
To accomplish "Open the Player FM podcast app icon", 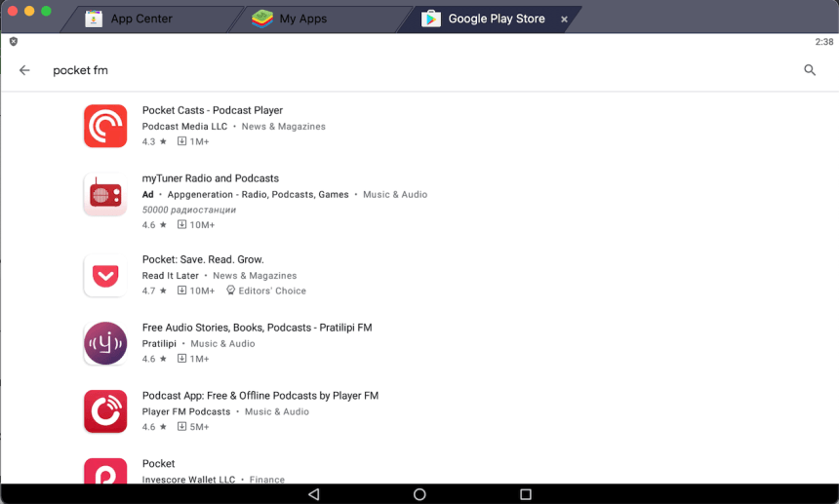I will (x=105, y=411).
